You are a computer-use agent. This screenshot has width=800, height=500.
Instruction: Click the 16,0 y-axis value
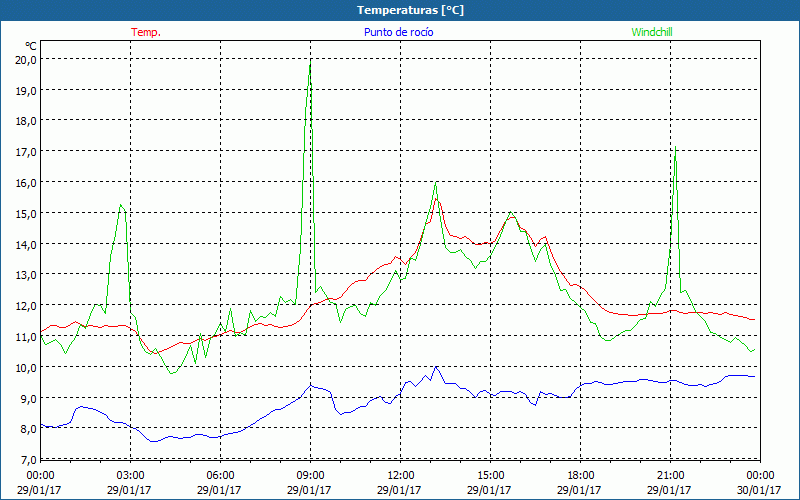point(27,183)
